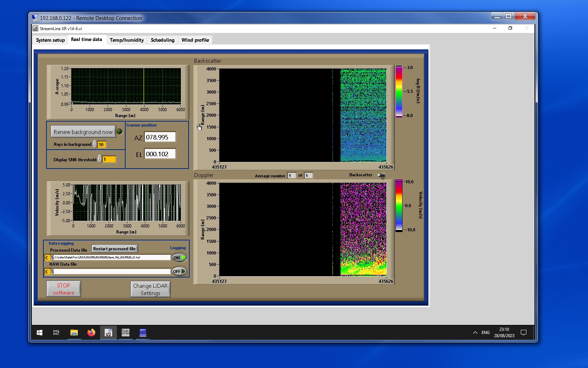Open File Explorer in taskbar

click(x=74, y=333)
